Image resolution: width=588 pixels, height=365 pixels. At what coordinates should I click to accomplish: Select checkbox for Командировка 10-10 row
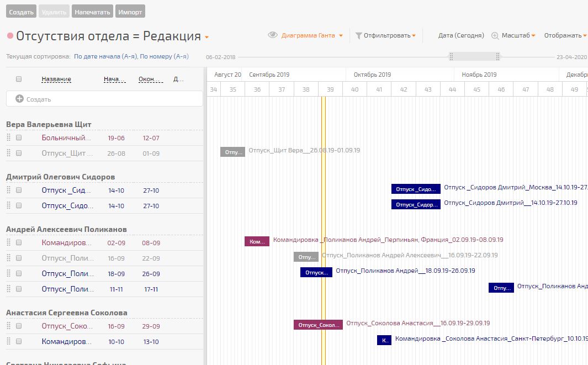19,342
